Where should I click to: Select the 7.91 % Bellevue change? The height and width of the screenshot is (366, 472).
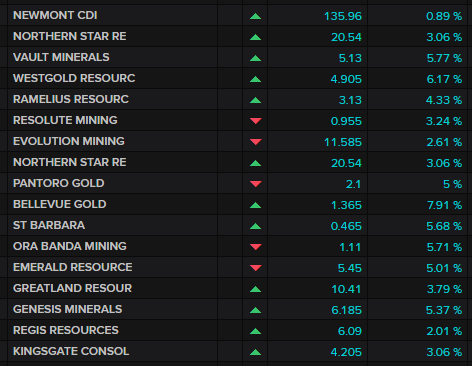click(445, 205)
